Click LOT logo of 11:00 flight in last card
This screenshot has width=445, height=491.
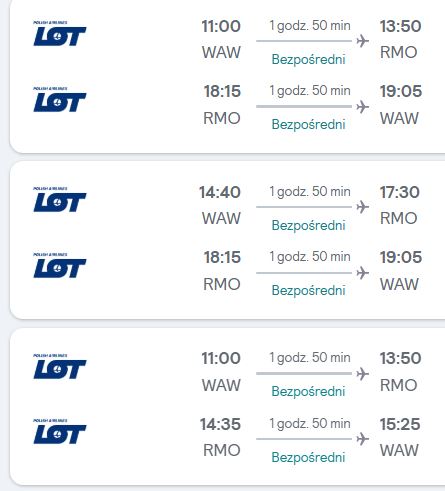60,366
